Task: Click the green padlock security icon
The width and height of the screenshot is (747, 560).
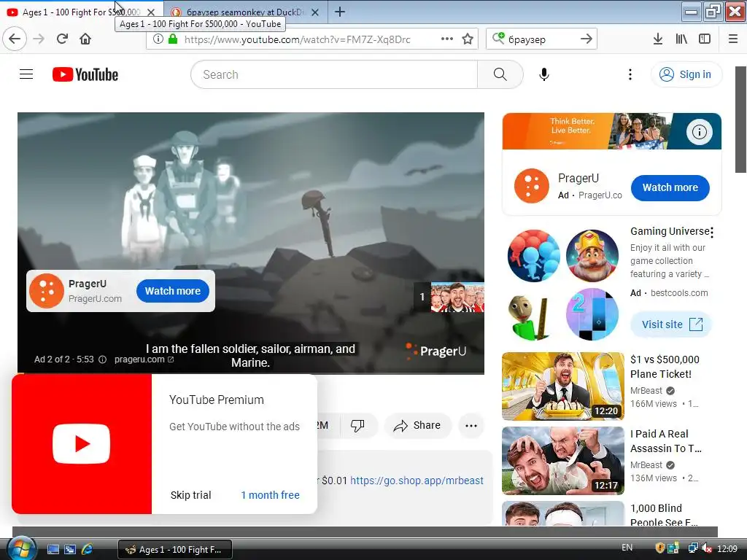Action: 173,39
